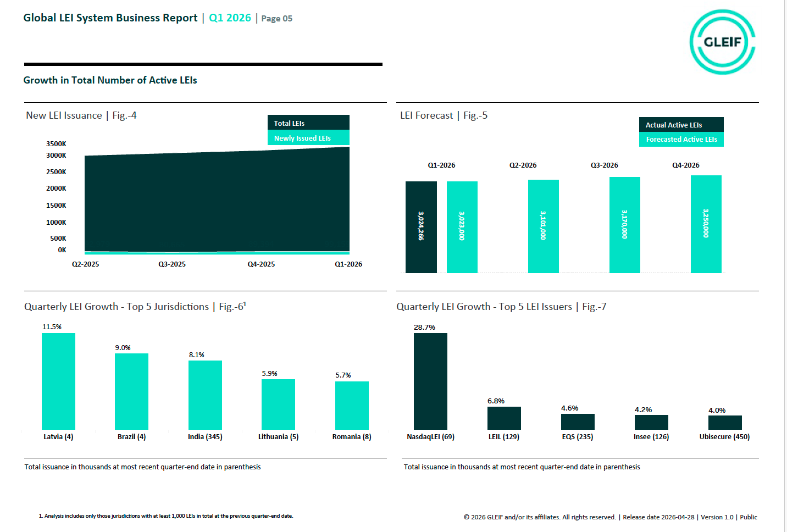Viewport: 787px width, 532px height.
Task: Click the New LEI Issuance Fig.-4 title
Action: tap(81, 115)
